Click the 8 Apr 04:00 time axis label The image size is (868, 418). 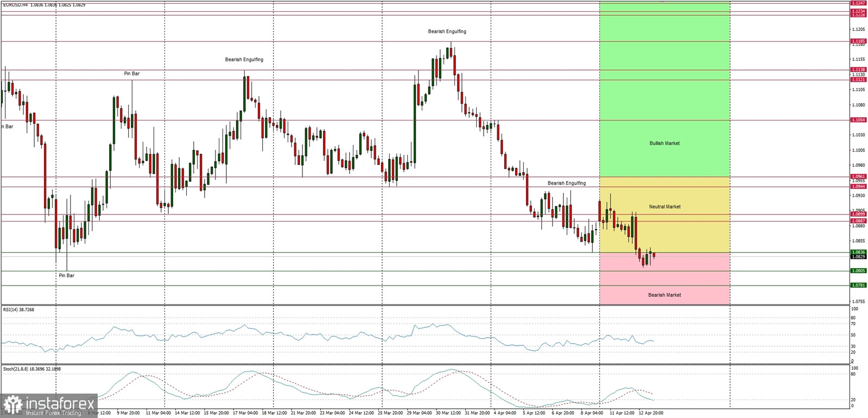(592, 413)
